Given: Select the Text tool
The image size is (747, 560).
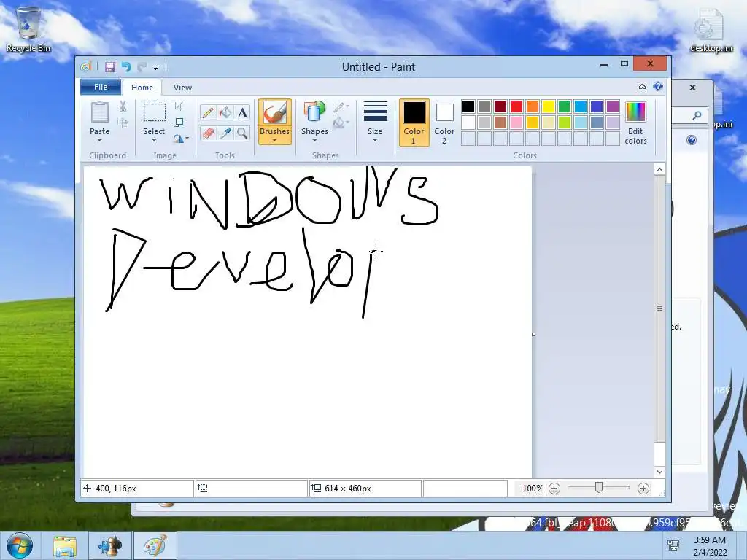Looking at the screenshot, I should (x=242, y=112).
